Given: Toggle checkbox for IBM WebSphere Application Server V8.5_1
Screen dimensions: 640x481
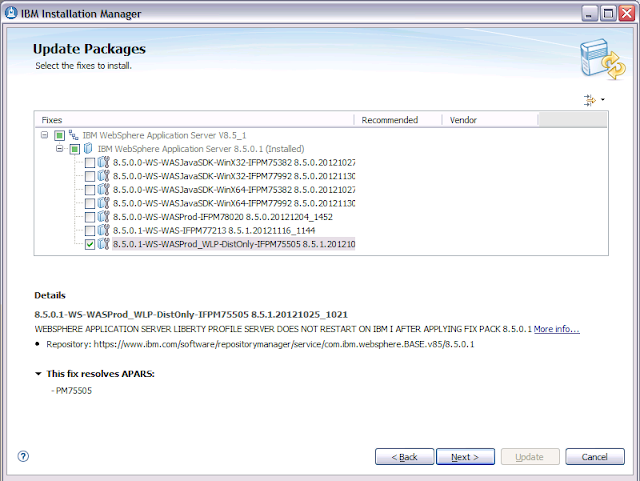Looking at the screenshot, I should [59, 135].
